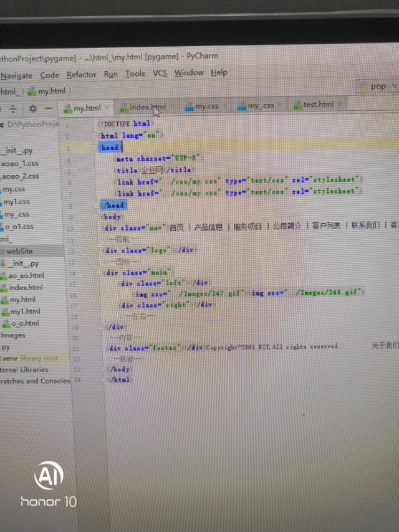The width and height of the screenshot is (399, 532).
Task: Open the Navigate menu
Action: click(16, 75)
